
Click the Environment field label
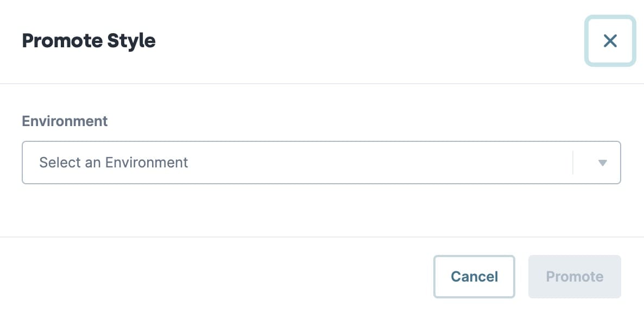65,121
